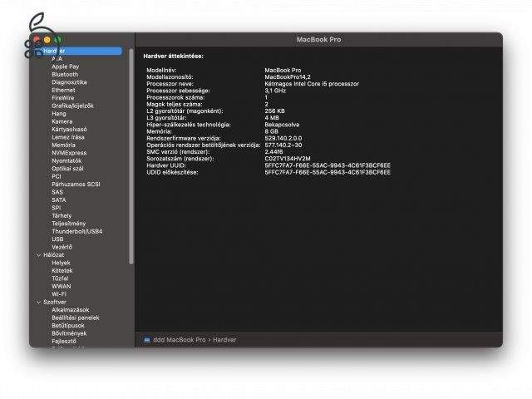Screen dimensions: 532x399
Task: Select SAS entry
Action: click(57, 192)
